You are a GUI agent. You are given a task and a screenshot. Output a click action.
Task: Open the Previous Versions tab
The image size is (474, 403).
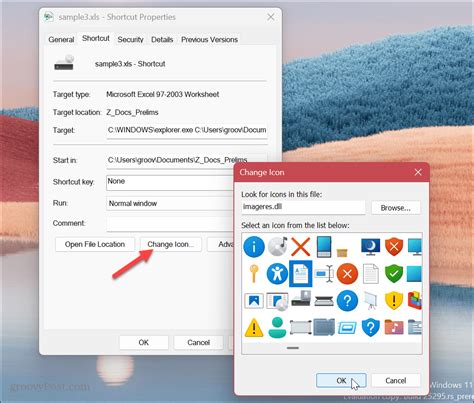pos(209,40)
